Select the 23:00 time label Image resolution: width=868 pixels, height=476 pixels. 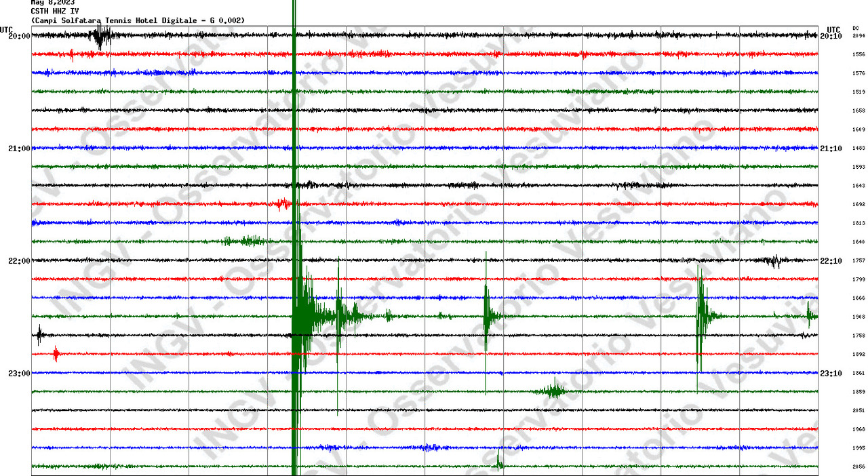pyautogui.click(x=19, y=374)
